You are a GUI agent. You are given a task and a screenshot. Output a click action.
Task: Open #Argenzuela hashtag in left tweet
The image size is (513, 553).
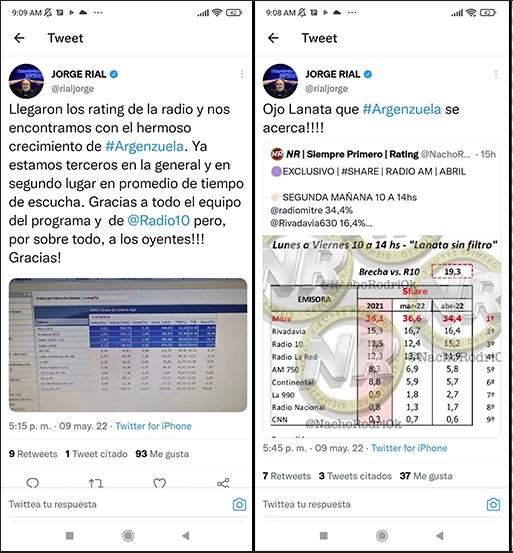click(145, 146)
